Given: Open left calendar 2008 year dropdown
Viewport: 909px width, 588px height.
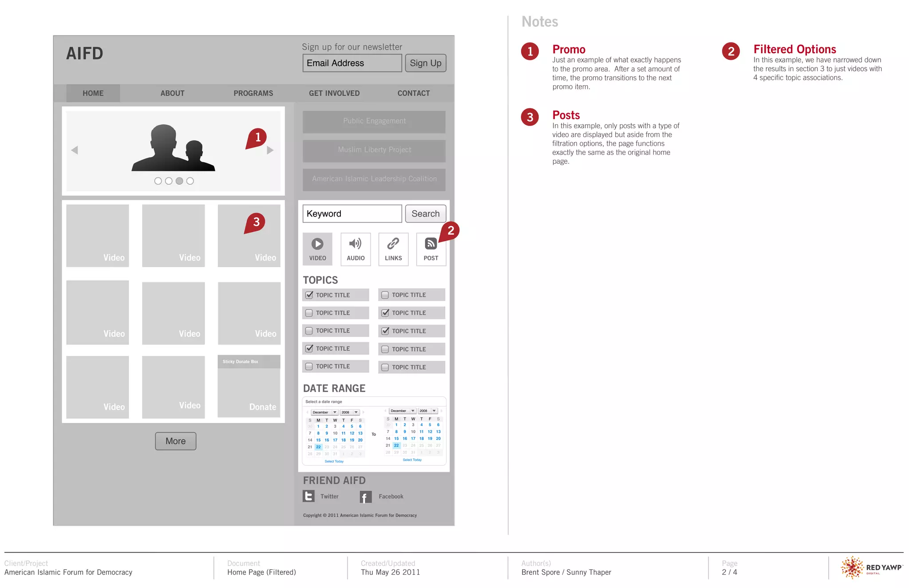Looking at the screenshot, I should (350, 412).
